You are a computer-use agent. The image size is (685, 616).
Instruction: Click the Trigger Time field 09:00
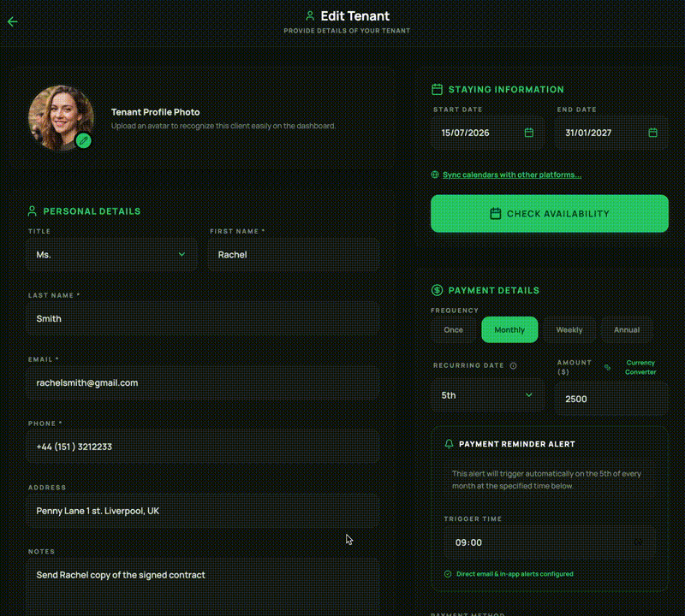550,542
